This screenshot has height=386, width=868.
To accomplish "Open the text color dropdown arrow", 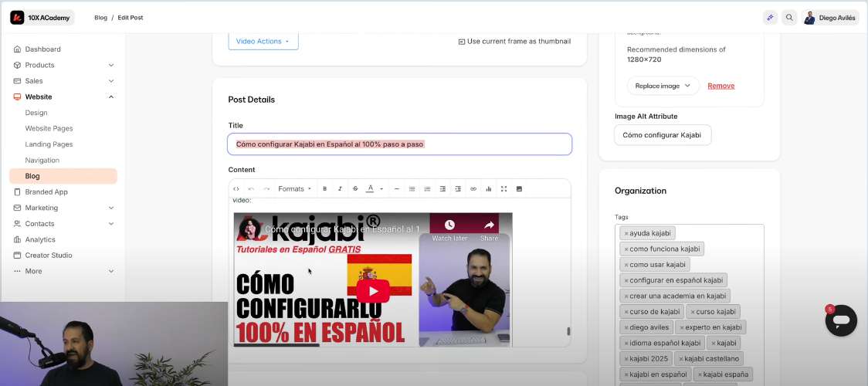I will (x=381, y=189).
